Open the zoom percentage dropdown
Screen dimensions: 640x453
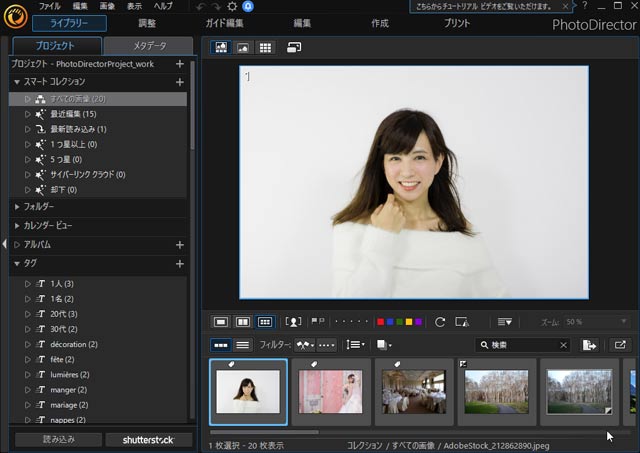click(x=624, y=322)
